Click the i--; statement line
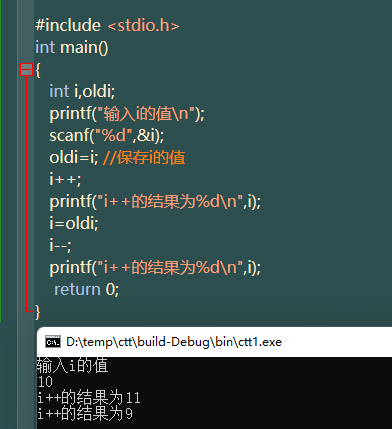392x429 pixels. [60, 245]
